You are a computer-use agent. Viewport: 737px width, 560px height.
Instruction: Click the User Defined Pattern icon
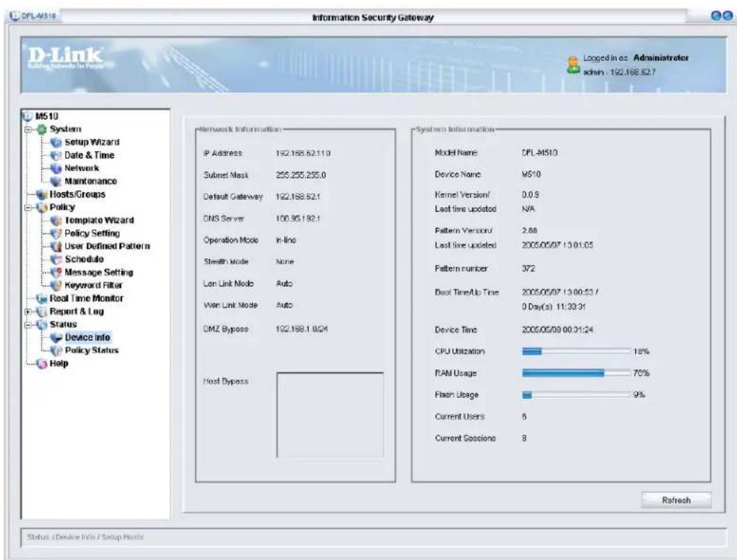click(x=56, y=246)
